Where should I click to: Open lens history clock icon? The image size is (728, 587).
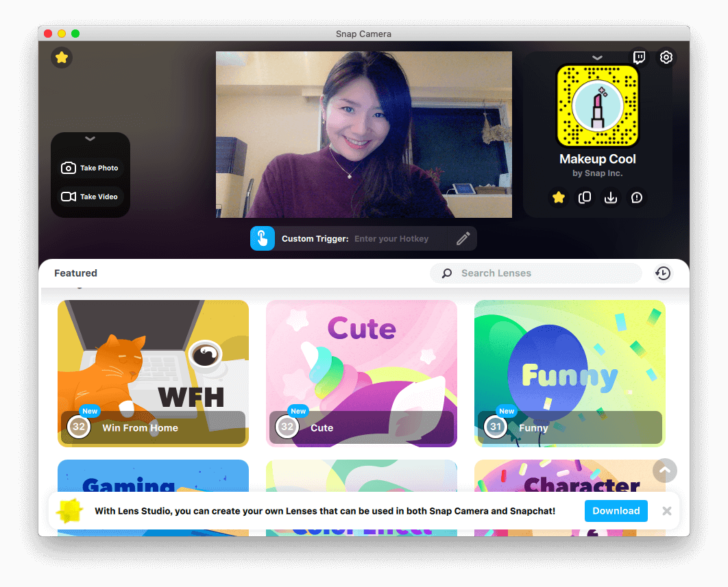tap(663, 273)
